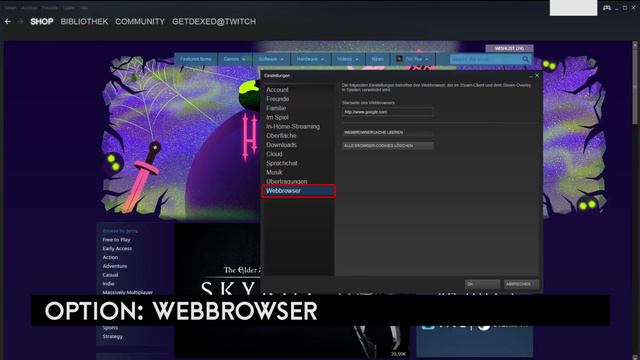Open the WISHLIST button

pyautogui.click(x=509, y=48)
